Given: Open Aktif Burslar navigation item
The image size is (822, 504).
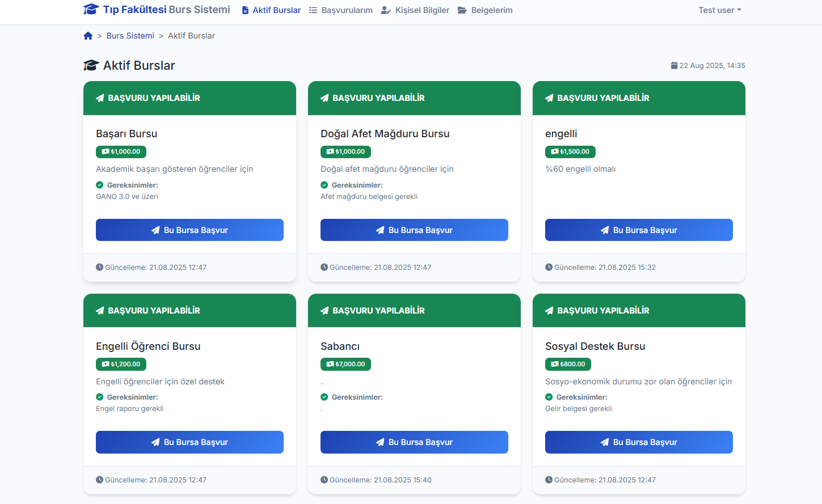Looking at the screenshot, I should 271,10.
